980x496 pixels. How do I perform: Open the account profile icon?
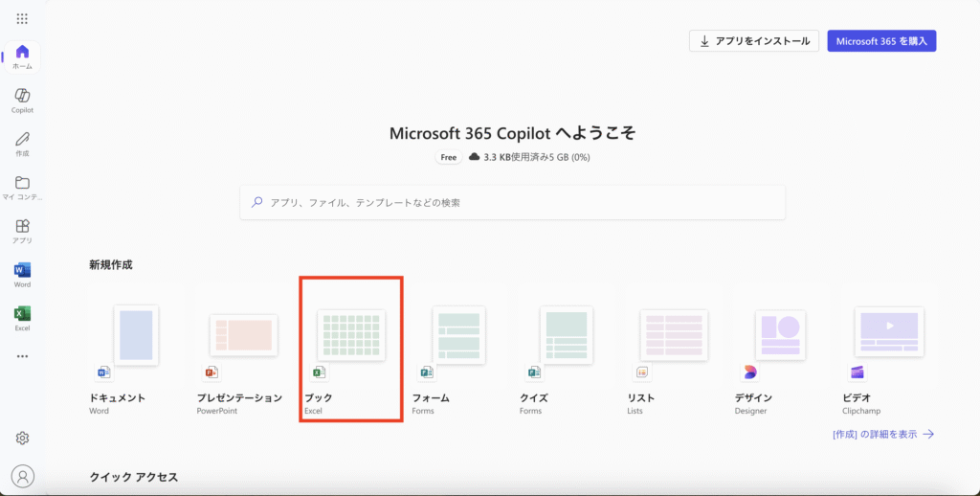[x=23, y=477]
